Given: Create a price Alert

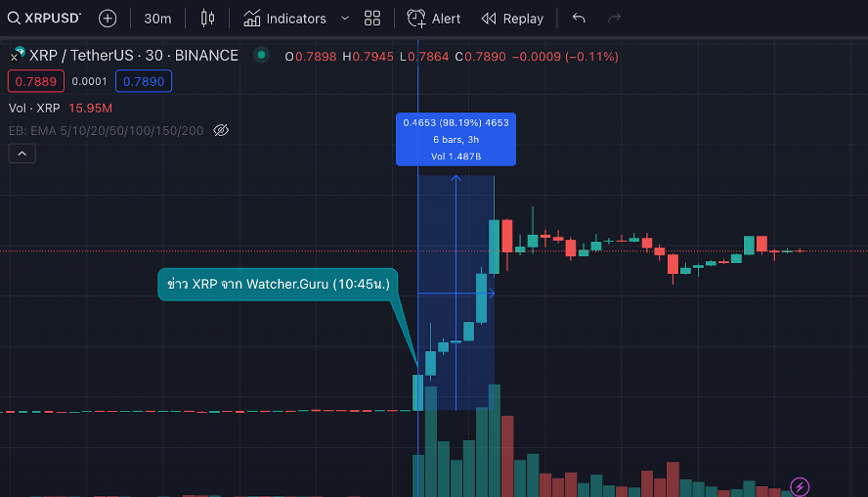Looking at the screenshot, I should pyautogui.click(x=434, y=19).
